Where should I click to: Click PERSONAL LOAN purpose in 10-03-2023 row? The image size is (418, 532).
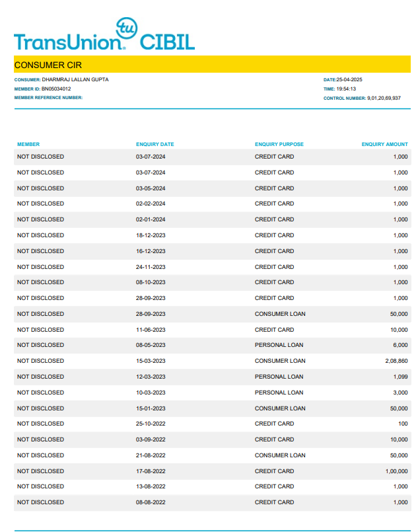click(x=279, y=393)
